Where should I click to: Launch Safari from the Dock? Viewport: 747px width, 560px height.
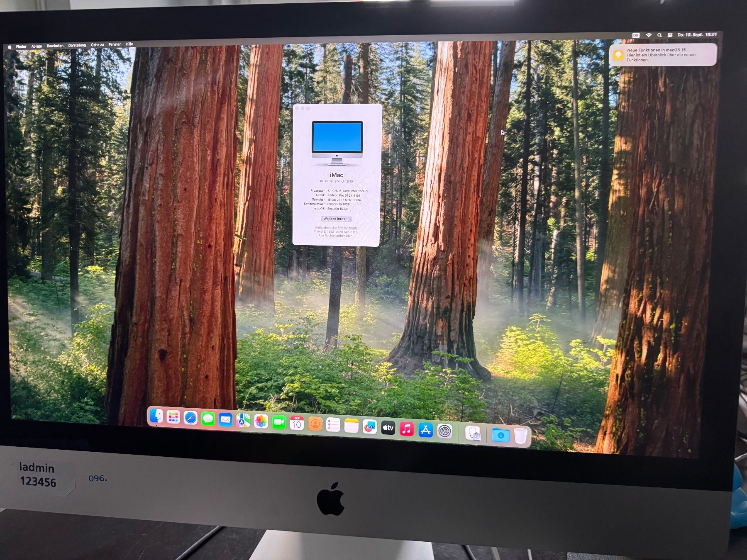coord(190,418)
